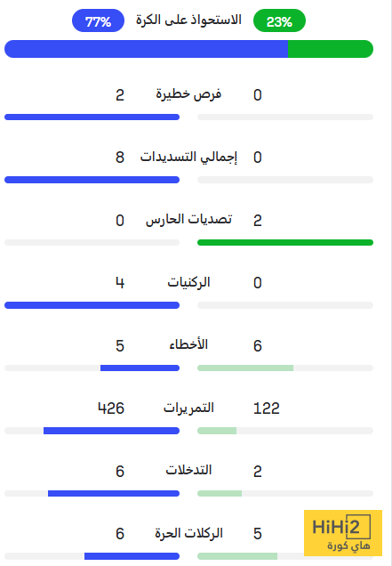Image resolution: width=392 pixels, height=566 pixels.
Task: Click the value 4 for corners
Action: (120, 283)
